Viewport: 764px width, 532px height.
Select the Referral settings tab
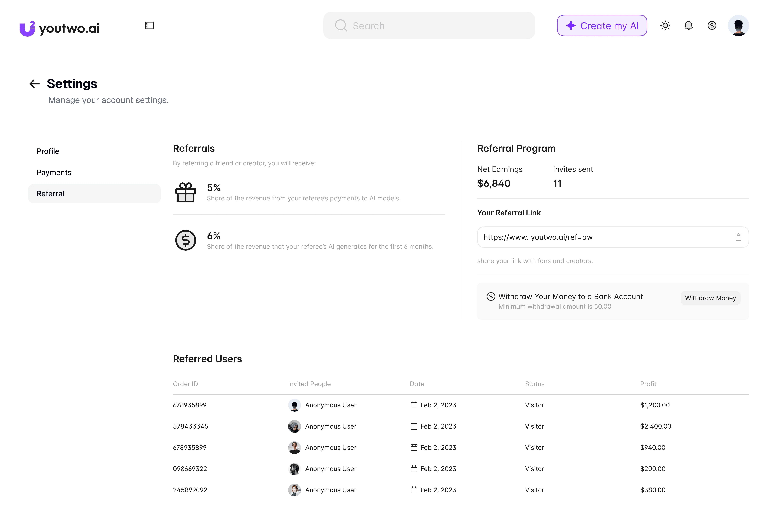[x=94, y=194]
